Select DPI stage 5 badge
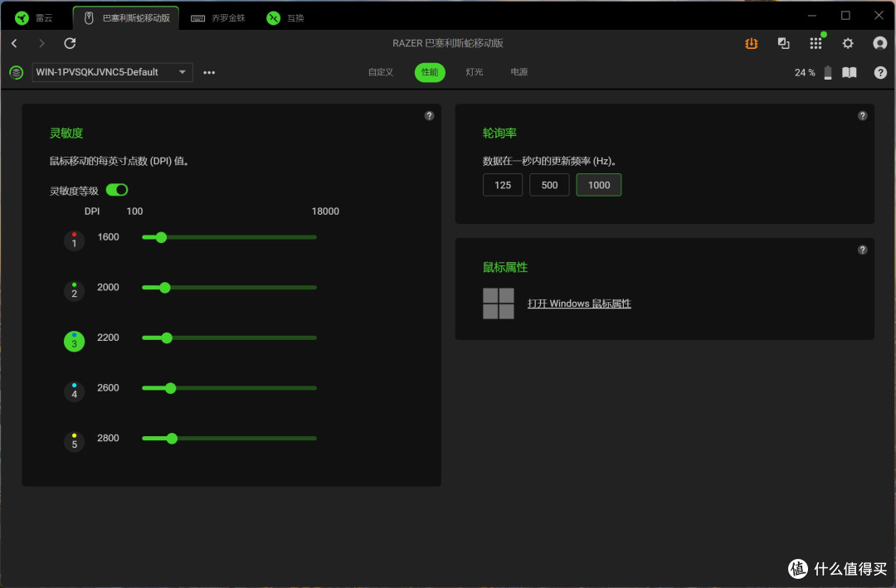The image size is (896, 588). [75, 442]
